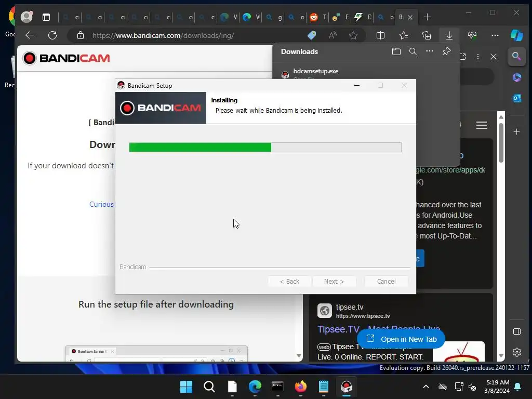Click Back button in Bandicam Setup
The image size is (532, 399).
[x=289, y=281]
